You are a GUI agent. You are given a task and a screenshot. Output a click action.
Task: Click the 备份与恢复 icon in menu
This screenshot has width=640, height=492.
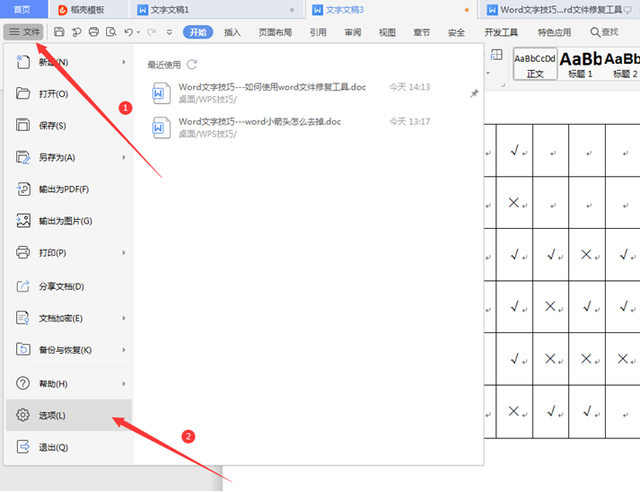coord(23,350)
